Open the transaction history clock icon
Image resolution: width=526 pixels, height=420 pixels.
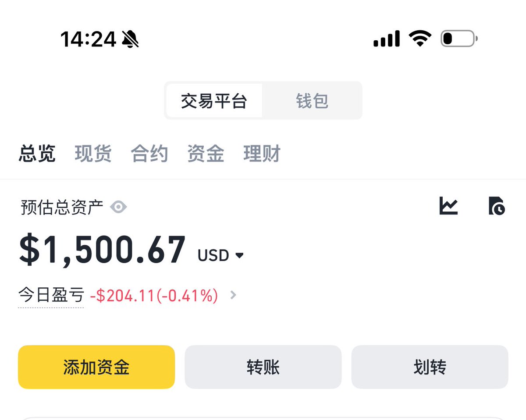coord(497,206)
